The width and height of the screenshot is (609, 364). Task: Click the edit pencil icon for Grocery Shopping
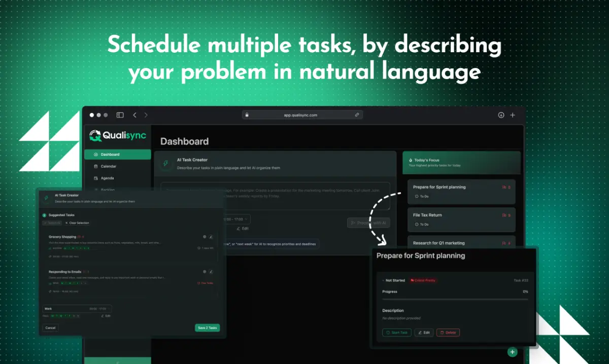click(211, 237)
